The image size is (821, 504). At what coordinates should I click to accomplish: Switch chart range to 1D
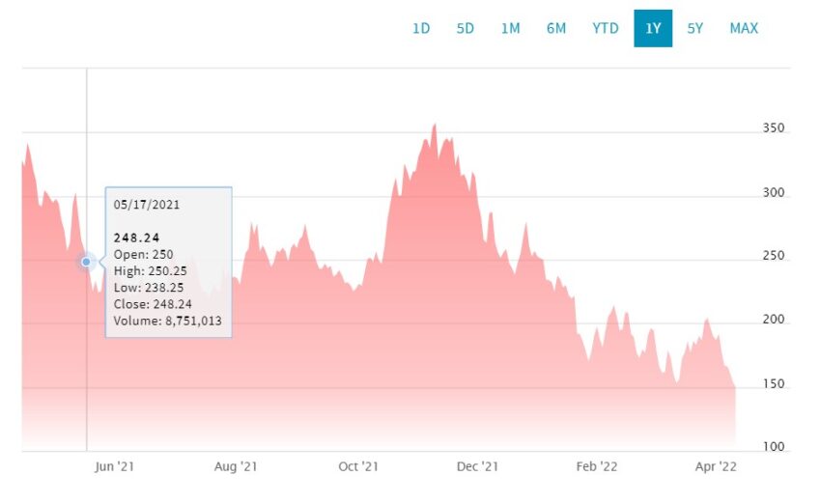[421, 28]
